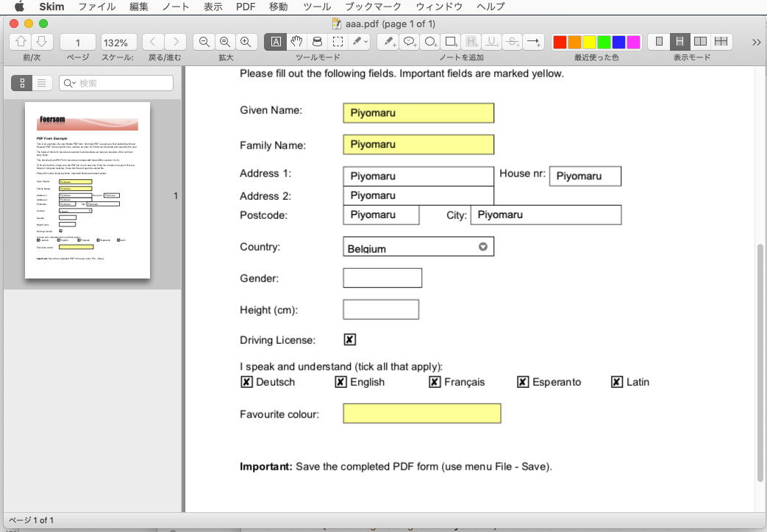The width and height of the screenshot is (767, 532).
Task: Select the page 1 thumbnail in sidebar
Action: 87,191
